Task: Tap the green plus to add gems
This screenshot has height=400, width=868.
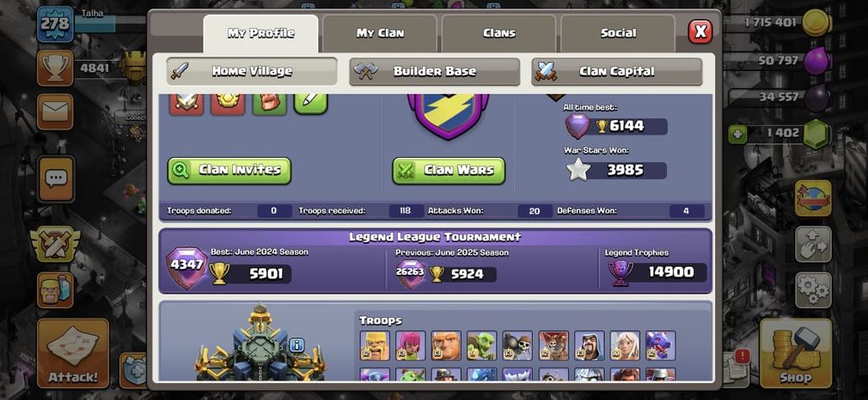Action: pos(737,134)
